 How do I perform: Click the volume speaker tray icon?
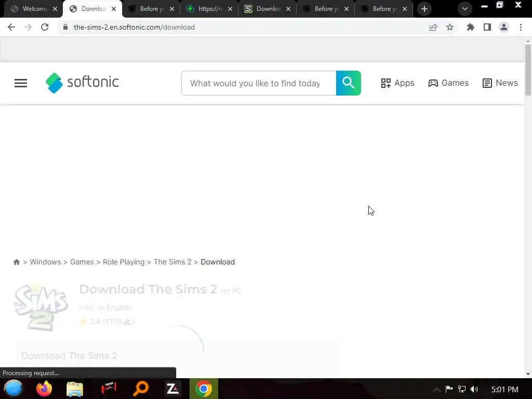click(474, 389)
